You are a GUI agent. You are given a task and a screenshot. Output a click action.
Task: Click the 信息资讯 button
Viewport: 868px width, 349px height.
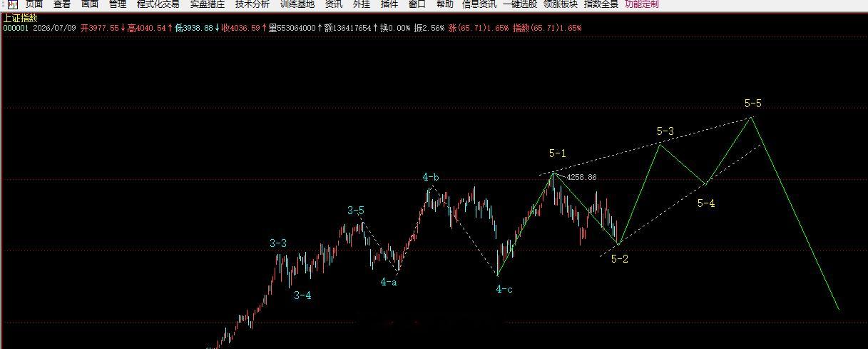[479, 4]
